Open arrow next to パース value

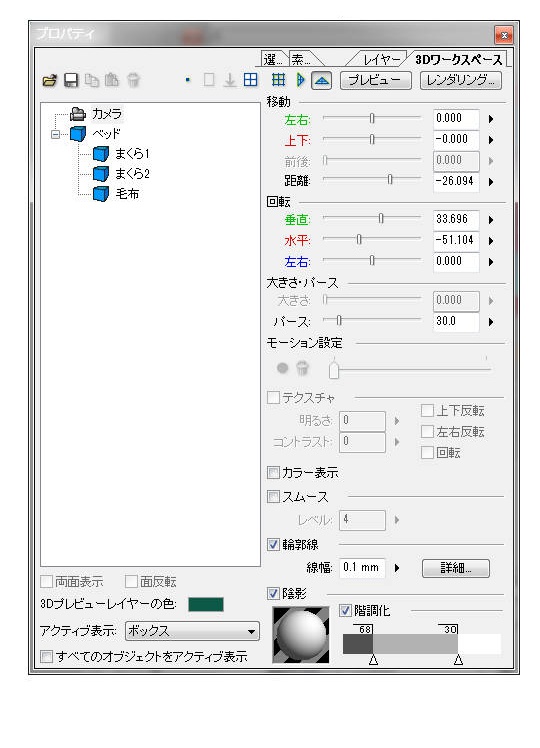pos(491,322)
